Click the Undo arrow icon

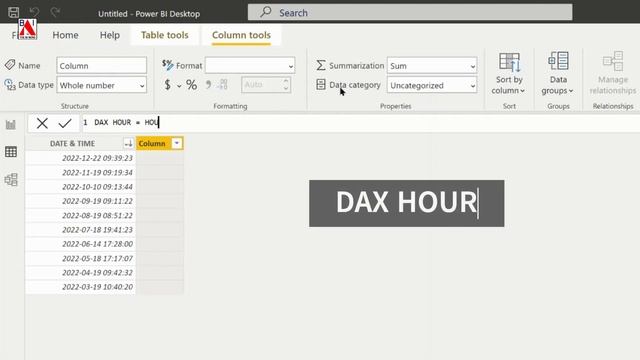tap(34, 12)
